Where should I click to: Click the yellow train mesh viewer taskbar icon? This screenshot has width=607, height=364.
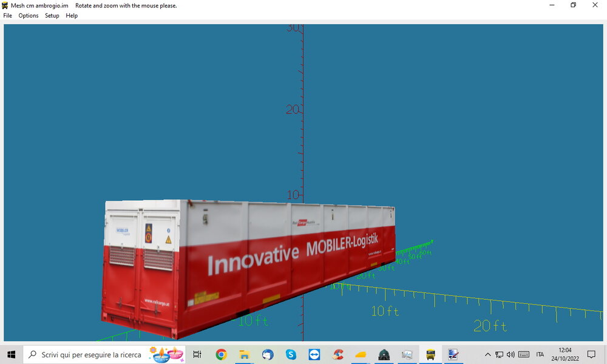click(x=430, y=354)
